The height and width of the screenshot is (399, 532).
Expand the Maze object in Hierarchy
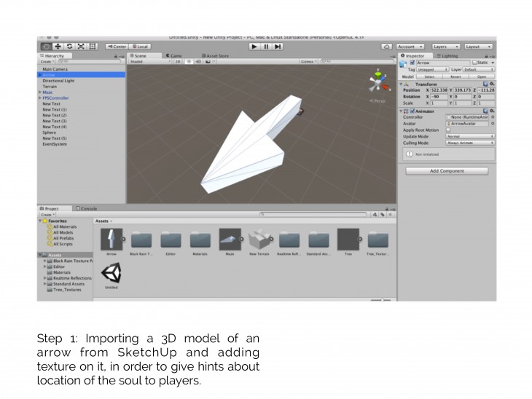[x=40, y=92]
